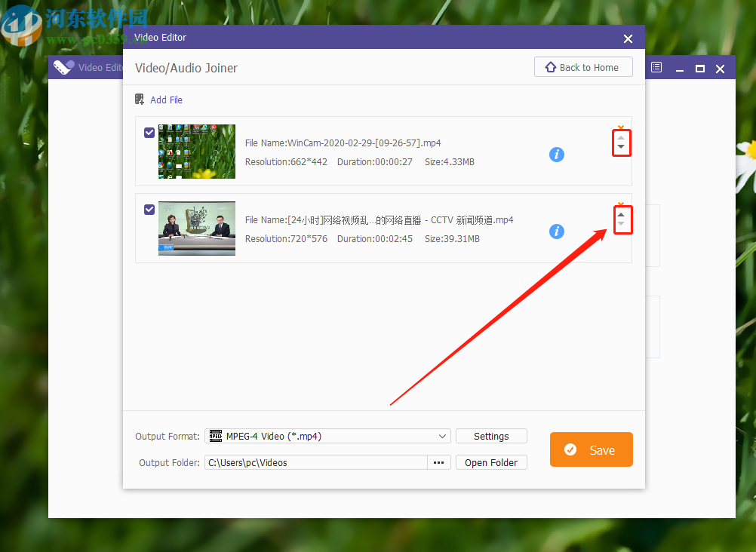Uncheck the CCTV video checkbox

coord(149,210)
